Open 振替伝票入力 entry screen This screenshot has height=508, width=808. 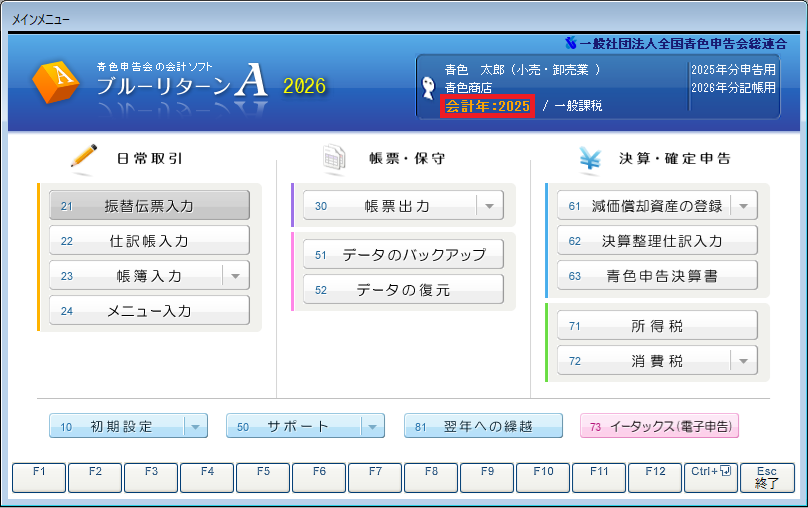[x=149, y=206]
